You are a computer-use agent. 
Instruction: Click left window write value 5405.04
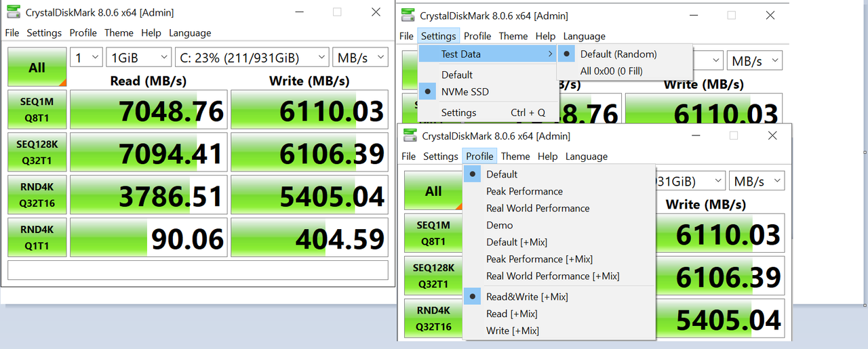point(310,195)
